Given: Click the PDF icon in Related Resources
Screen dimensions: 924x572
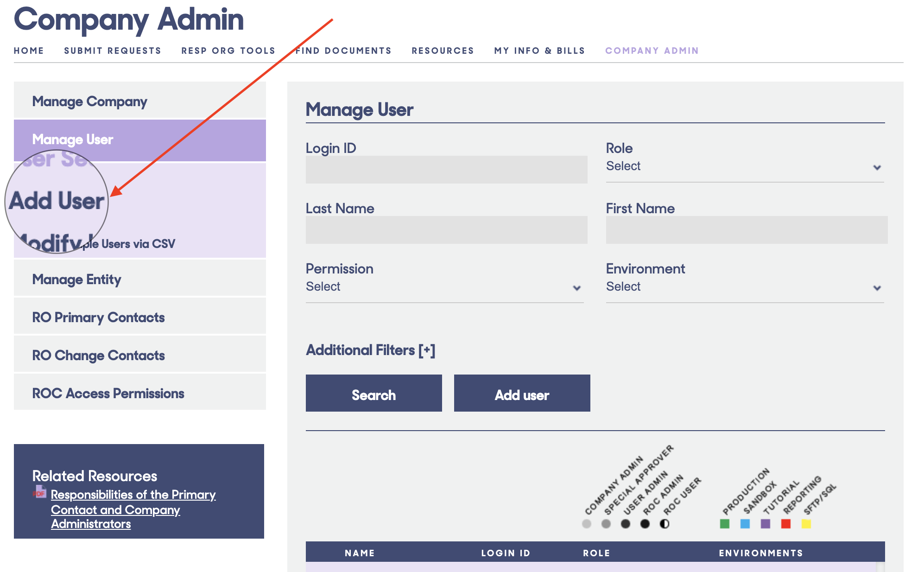Looking at the screenshot, I should (39, 492).
